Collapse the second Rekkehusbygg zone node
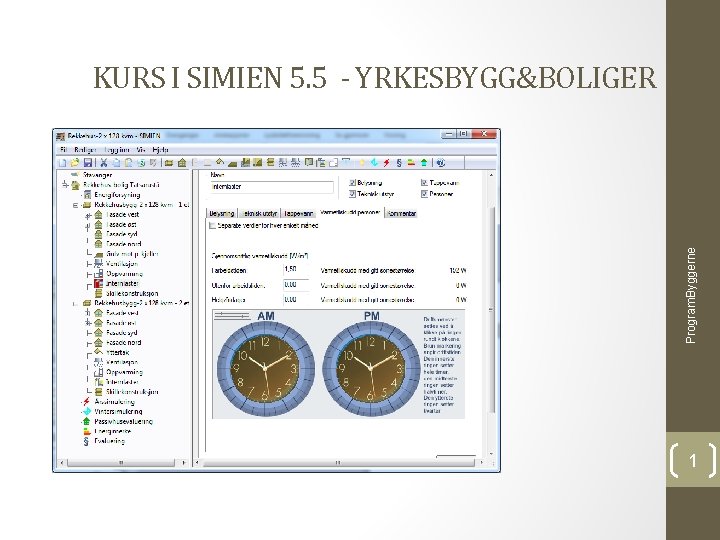 click(x=75, y=304)
